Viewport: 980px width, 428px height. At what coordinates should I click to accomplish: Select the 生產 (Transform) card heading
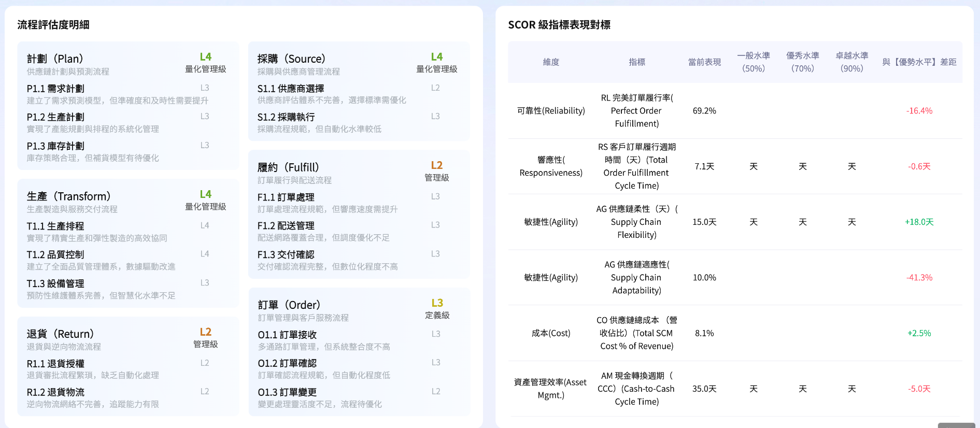coord(68,196)
